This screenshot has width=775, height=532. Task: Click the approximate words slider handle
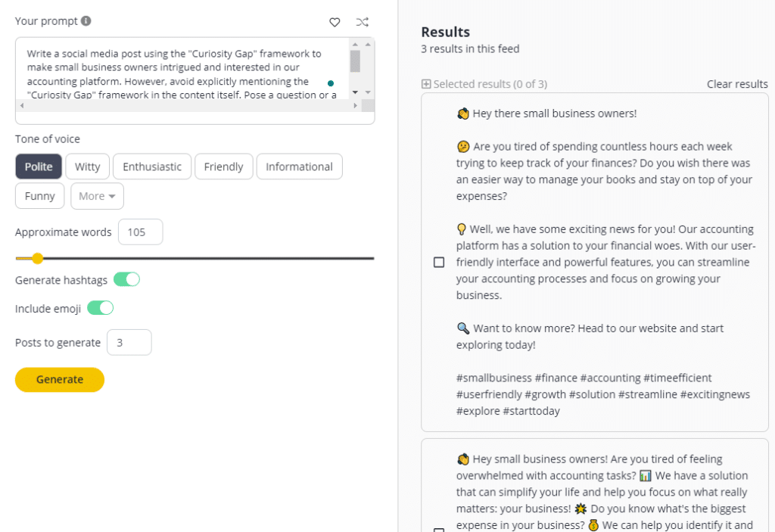pos(38,258)
